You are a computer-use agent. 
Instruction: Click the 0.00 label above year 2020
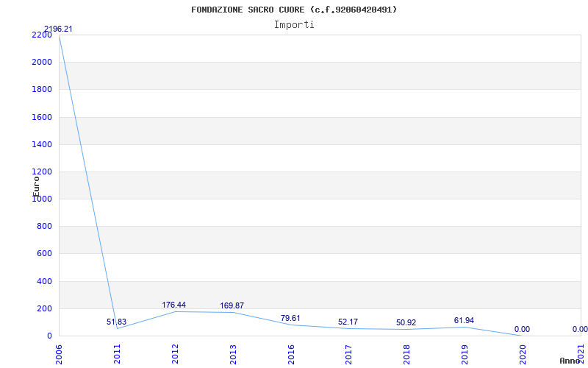pos(522,329)
